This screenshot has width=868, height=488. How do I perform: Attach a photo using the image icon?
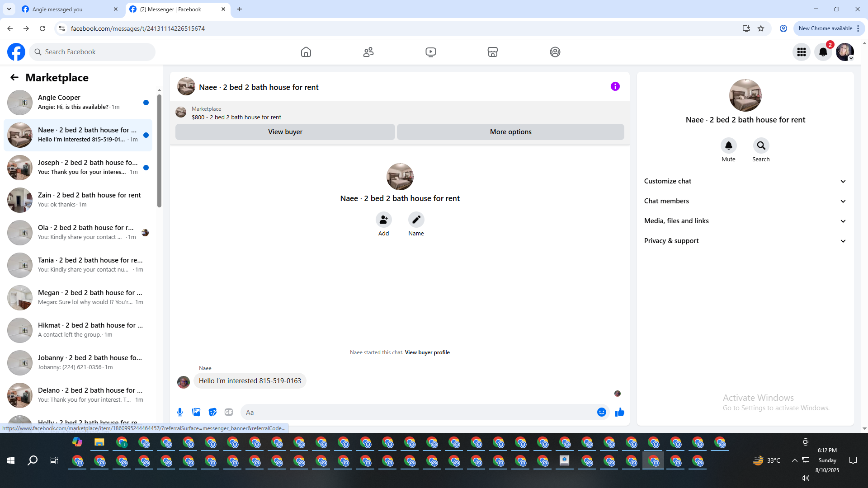click(196, 412)
